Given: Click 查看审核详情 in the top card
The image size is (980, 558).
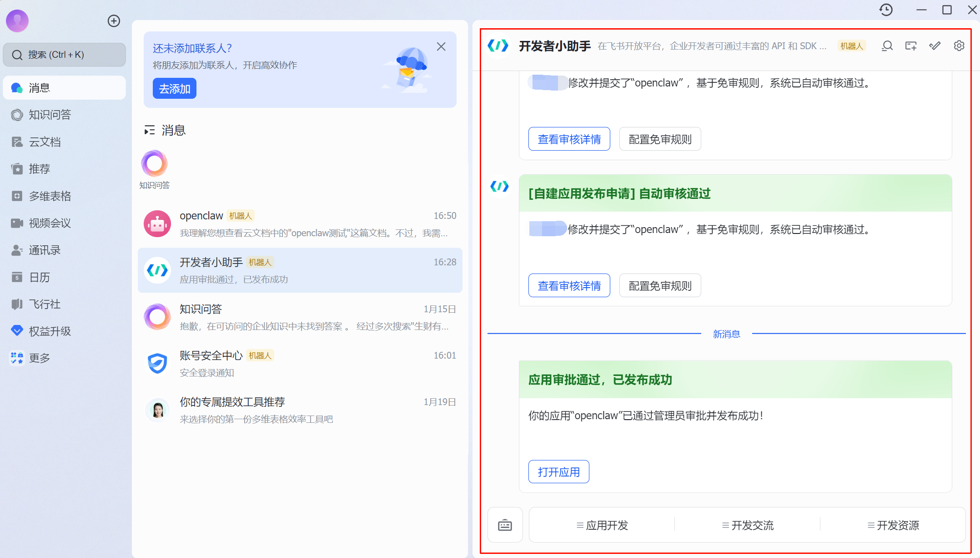Looking at the screenshot, I should [x=569, y=139].
